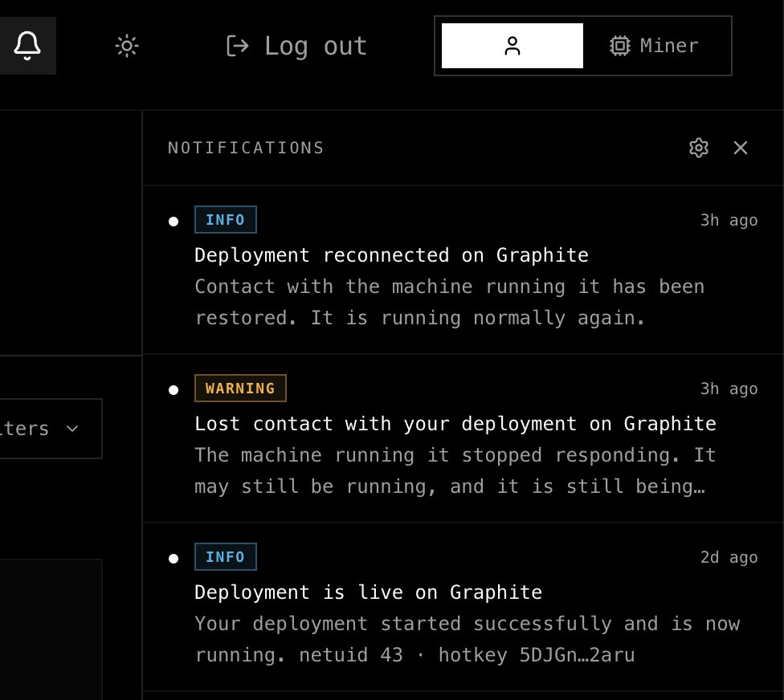Switch to Miner mode

pos(654,46)
